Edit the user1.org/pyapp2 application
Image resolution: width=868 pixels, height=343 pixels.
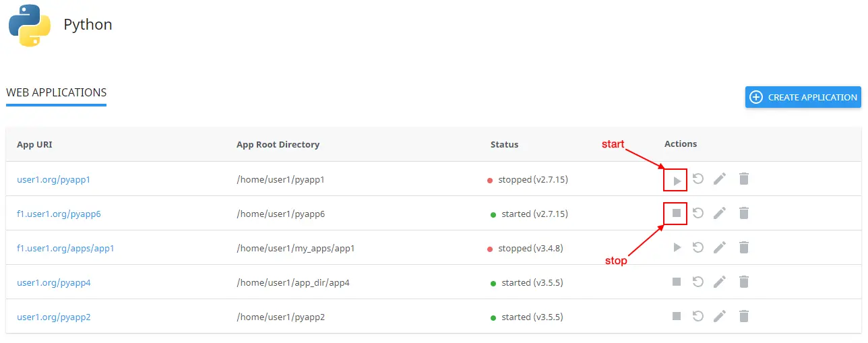pyautogui.click(x=720, y=316)
